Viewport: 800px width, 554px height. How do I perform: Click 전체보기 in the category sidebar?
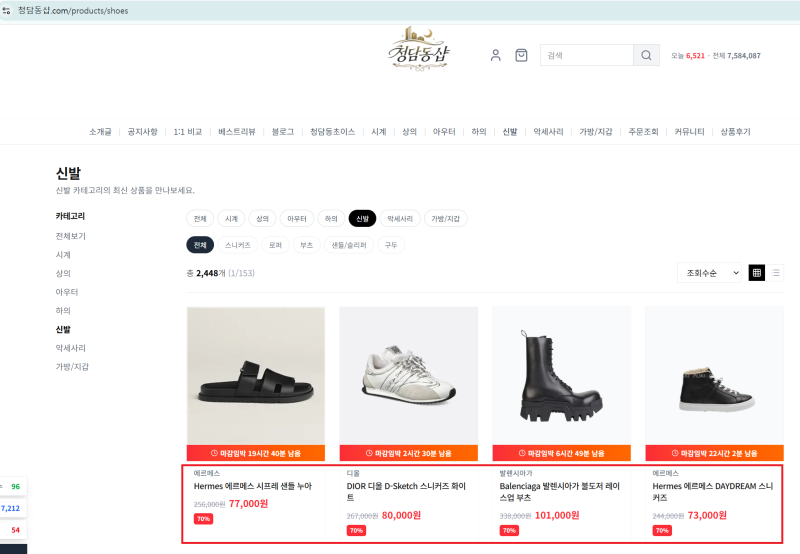point(70,236)
